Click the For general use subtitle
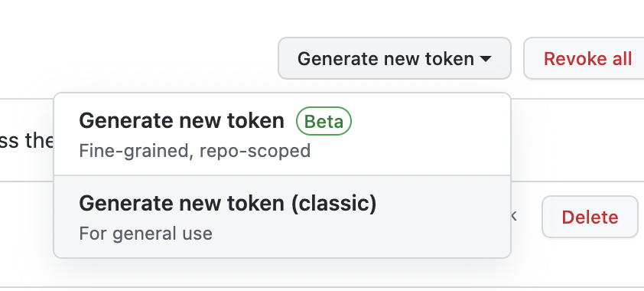 pyautogui.click(x=146, y=234)
